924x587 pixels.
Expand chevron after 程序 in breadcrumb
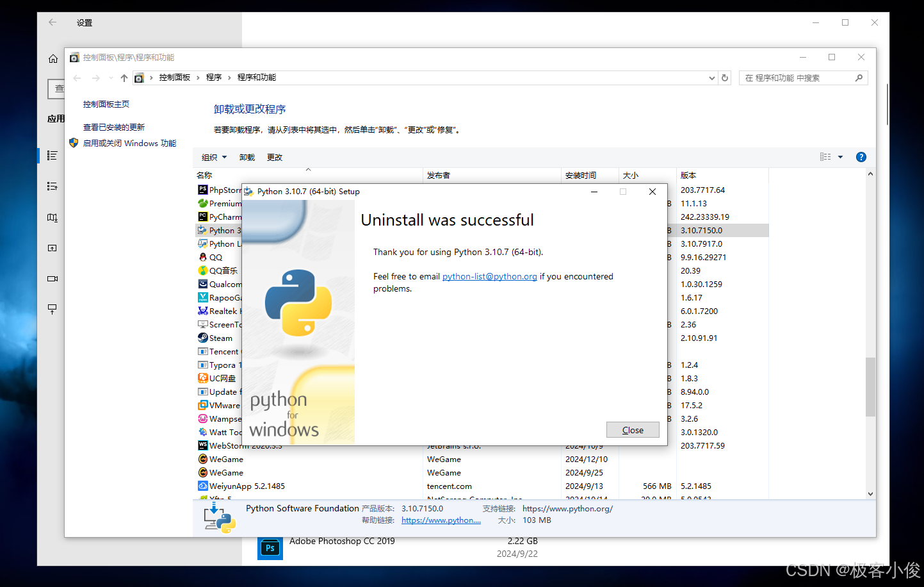[x=229, y=78]
